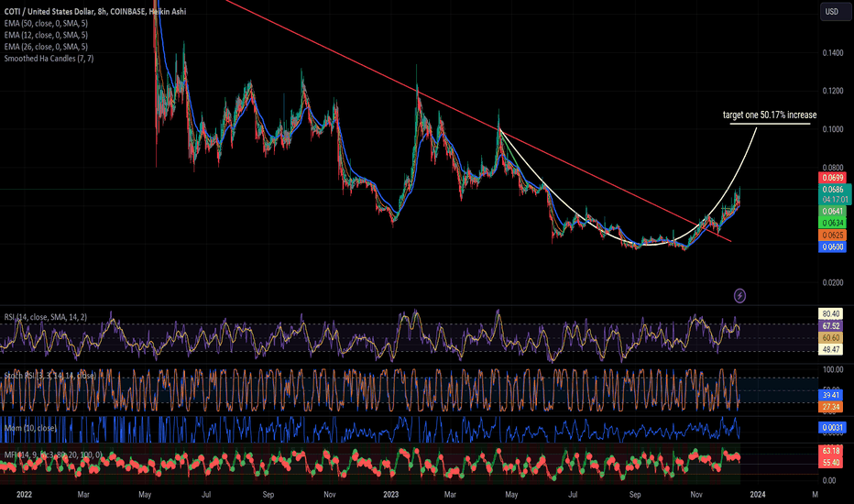Select the EMA (12, close, 0, SMA, 5) legend
The width and height of the screenshot is (854, 504).
[x=46, y=35]
